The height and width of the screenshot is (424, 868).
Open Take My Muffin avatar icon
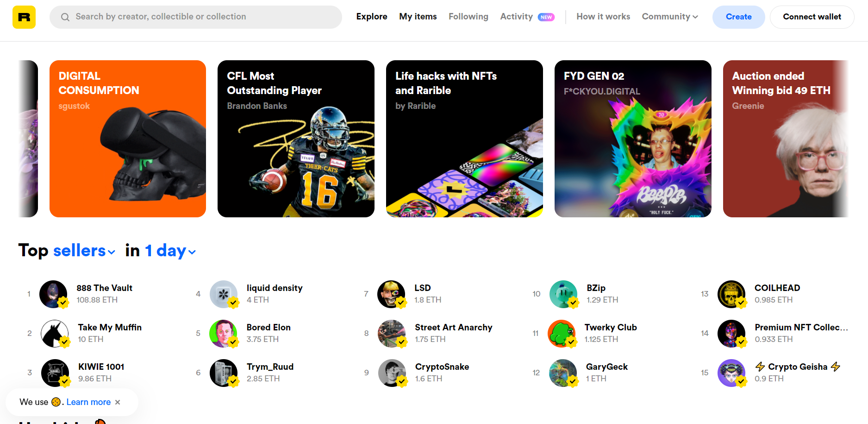(55, 334)
